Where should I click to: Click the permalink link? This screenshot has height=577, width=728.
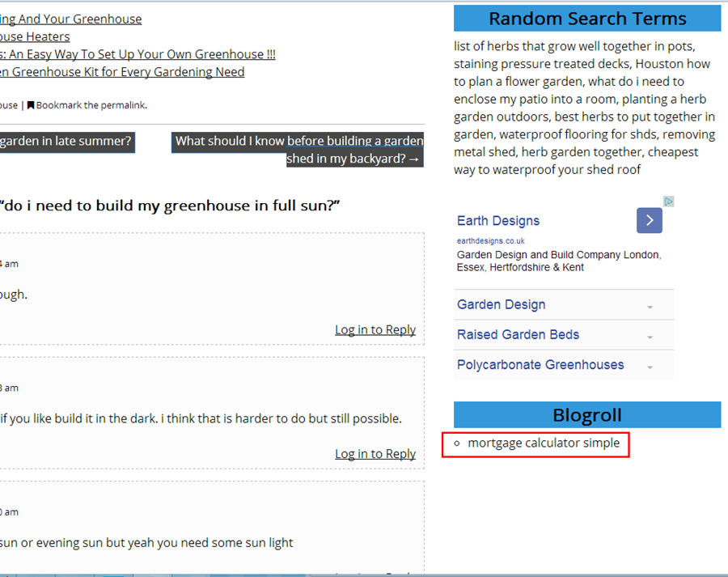[123, 105]
